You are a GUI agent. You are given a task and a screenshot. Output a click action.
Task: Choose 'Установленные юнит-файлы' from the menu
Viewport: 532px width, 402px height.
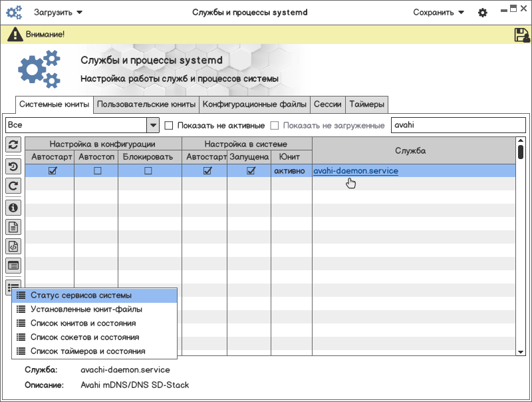tap(86, 309)
